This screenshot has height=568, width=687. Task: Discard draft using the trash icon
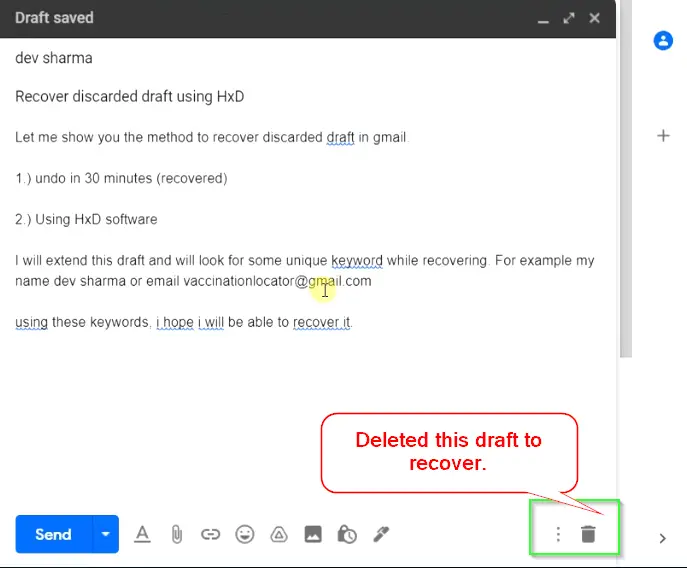point(588,534)
